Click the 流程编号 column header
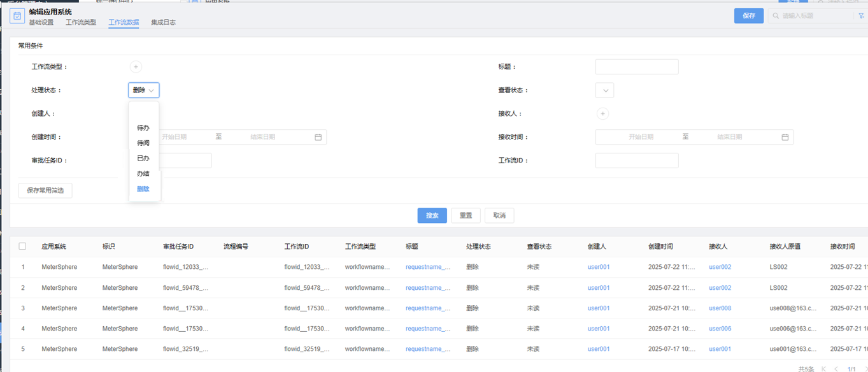This screenshot has height=372, width=868. [236, 247]
